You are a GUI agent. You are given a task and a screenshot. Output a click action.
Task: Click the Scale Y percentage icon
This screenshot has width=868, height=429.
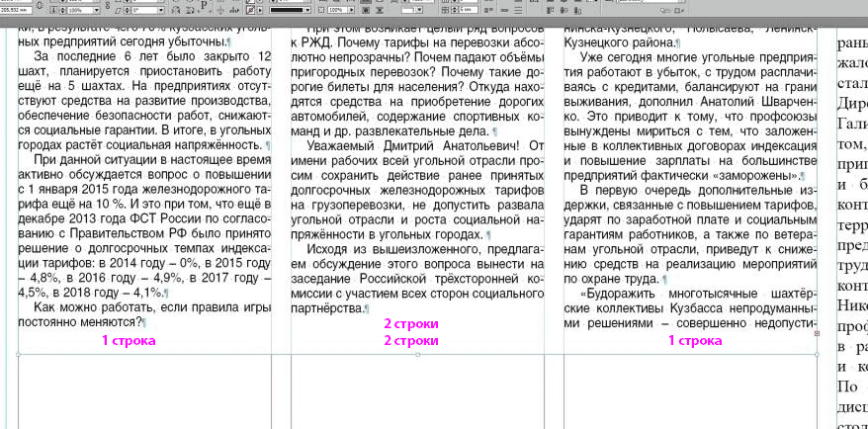53,10
